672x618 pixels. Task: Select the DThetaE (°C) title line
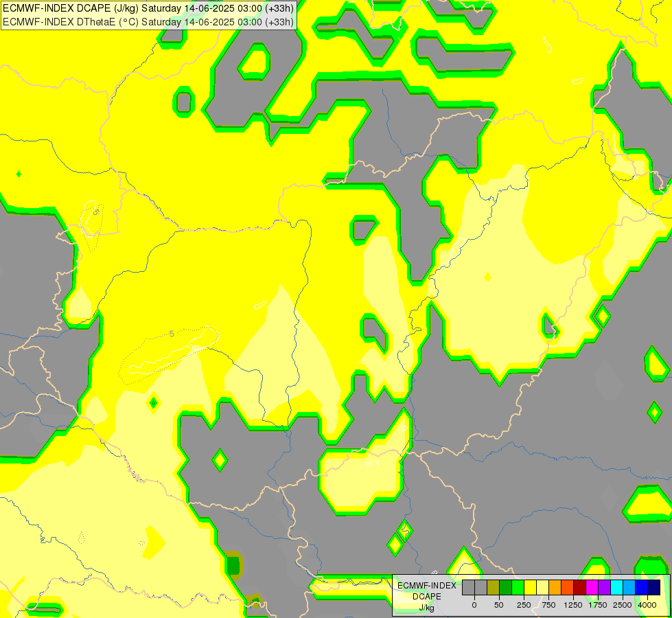point(148,22)
